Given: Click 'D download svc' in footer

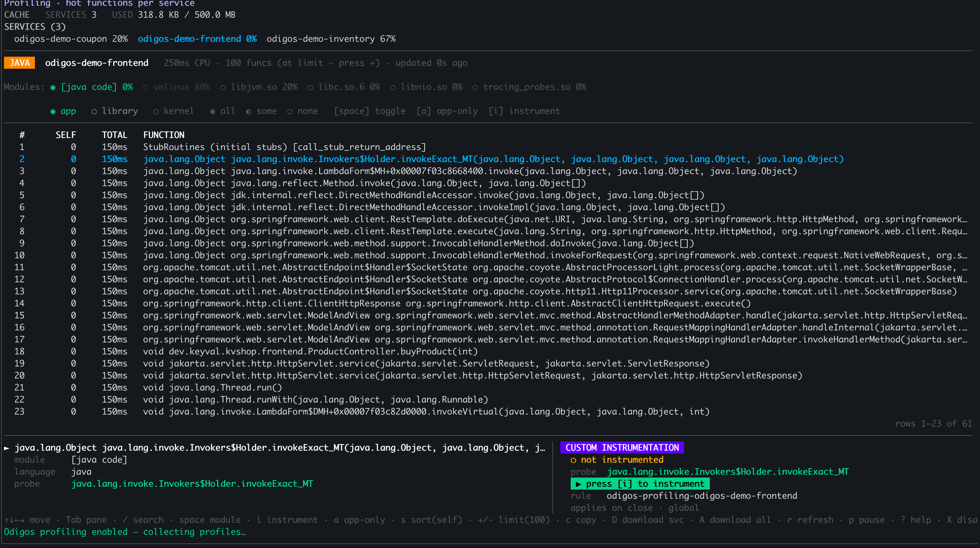Looking at the screenshot, I should (x=648, y=520).
